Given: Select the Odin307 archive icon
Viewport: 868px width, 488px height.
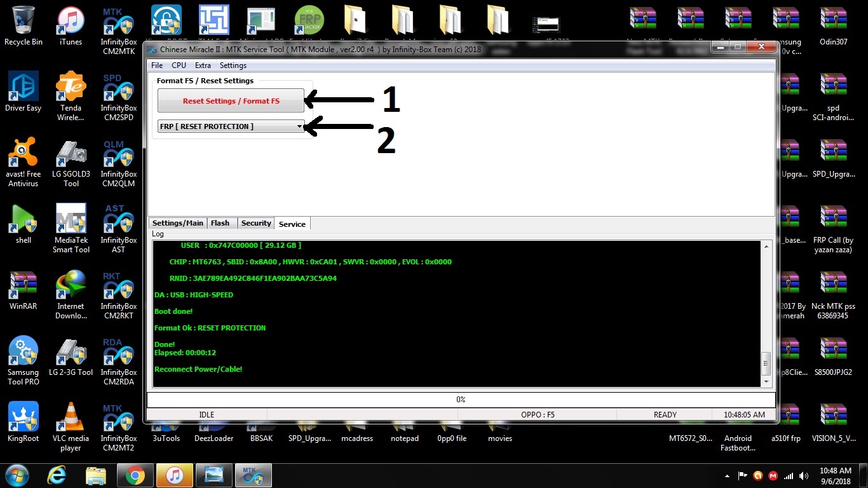Looking at the screenshot, I should pyautogui.click(x=833, y=26).
